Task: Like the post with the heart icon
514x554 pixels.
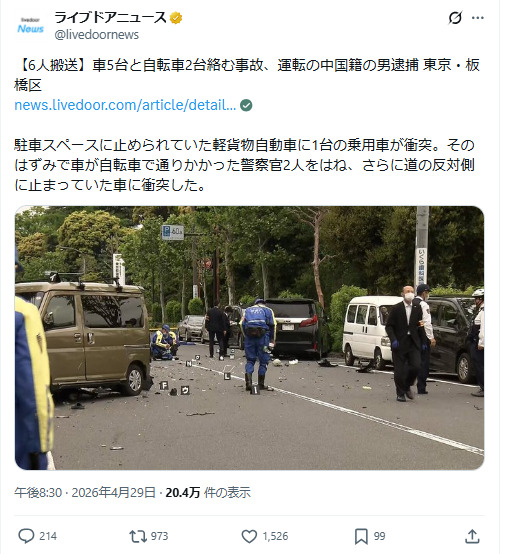Action: coord(249,536)
